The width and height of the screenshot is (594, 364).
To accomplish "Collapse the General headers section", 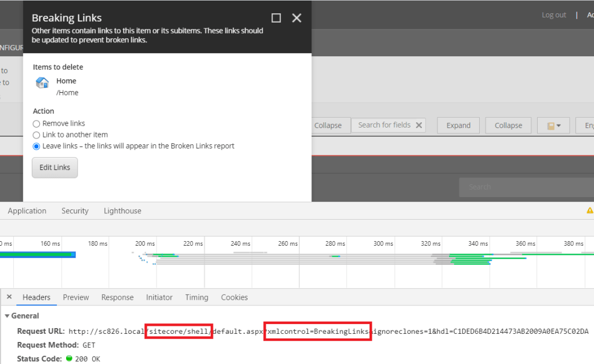I will pyautogui.click(x=8, y=316).
